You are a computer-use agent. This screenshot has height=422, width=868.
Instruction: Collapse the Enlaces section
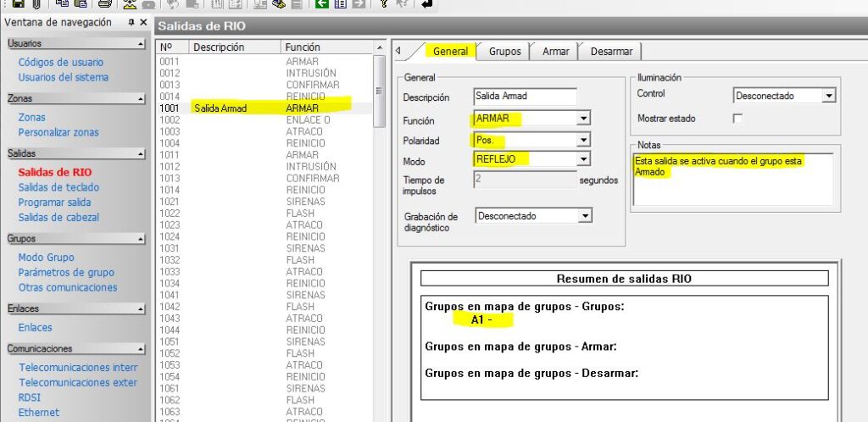pyautogui.click(x=141, y=309)
